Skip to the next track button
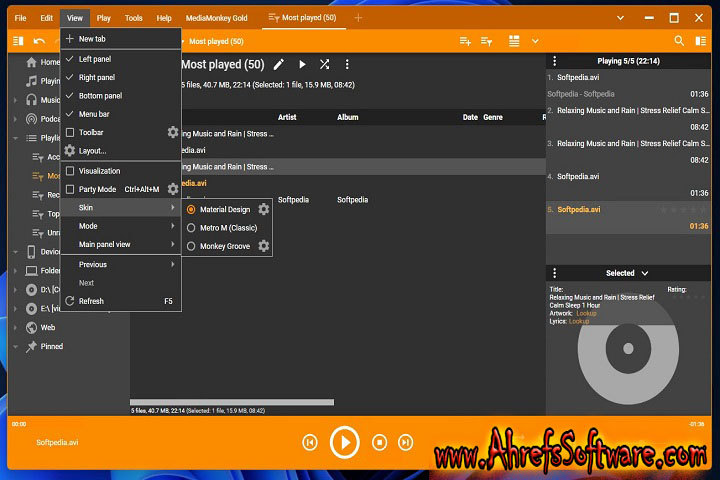This screenshot has height=480, width=720. [x=405, y=442]
